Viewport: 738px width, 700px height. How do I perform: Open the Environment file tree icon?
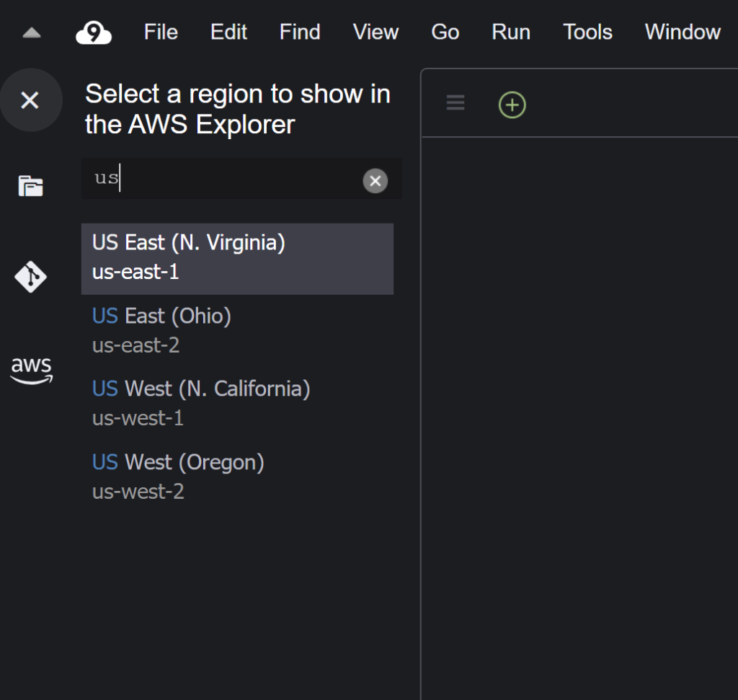(31, 186)
